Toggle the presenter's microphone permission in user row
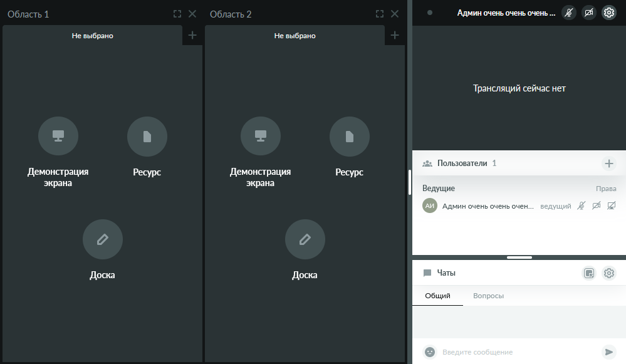 coord(582,206)
